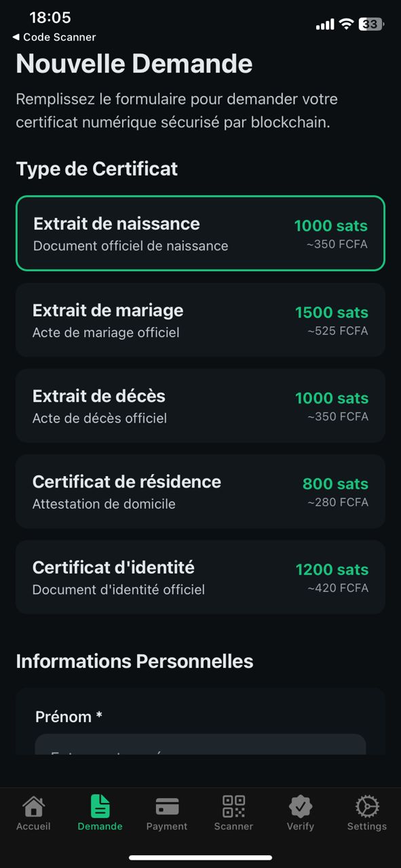Tap the 1500 sats price label
Viewport: 401px width, 868px height.
tap(332, 313)
